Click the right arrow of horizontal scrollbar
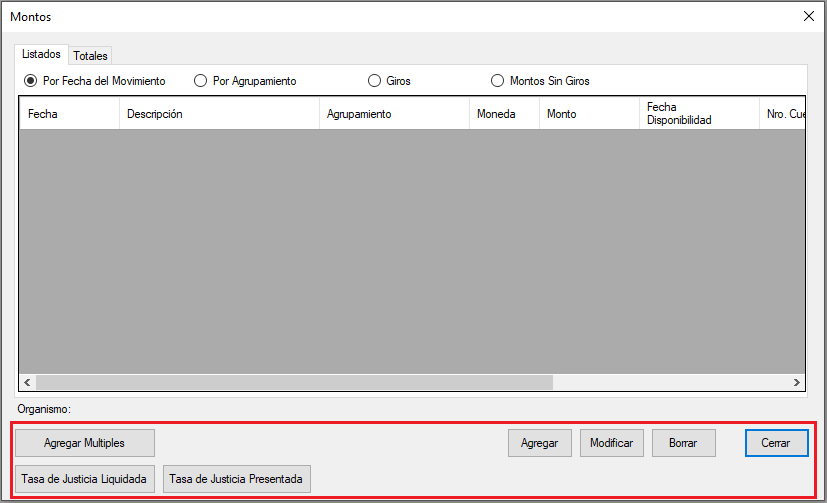 click(797, 383)
